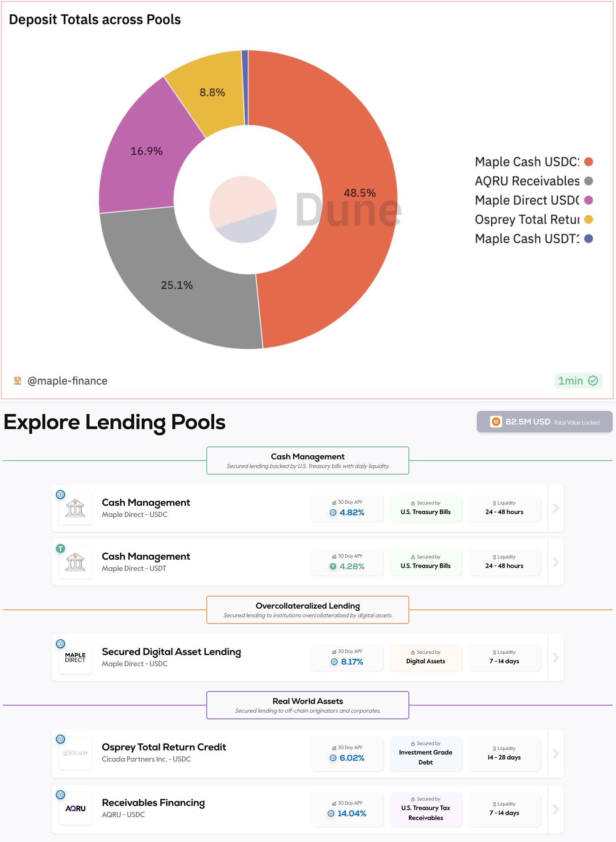This screenshot has height=842, width=616.
Task: Click the AQRU logo thumbnail
Action: (x=75, y=808)
